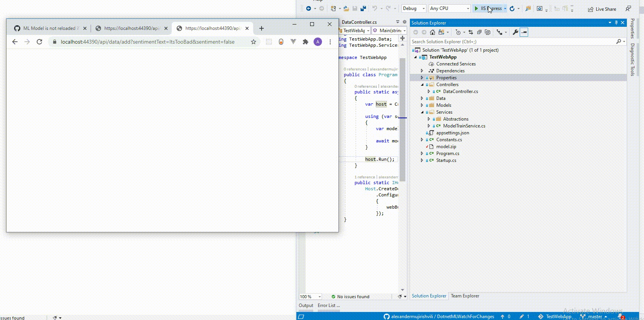
Task: Click the Chrome address bar URL
Action: click(148, 42)
